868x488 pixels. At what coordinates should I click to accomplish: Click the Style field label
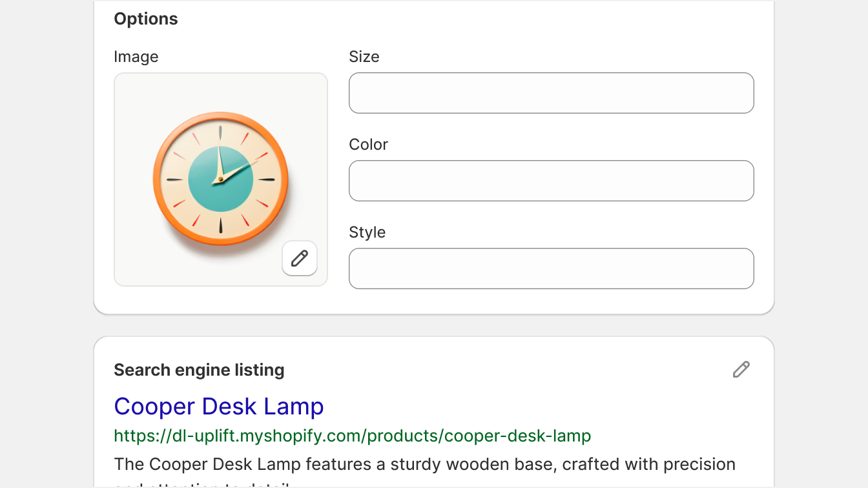(367, 232)
